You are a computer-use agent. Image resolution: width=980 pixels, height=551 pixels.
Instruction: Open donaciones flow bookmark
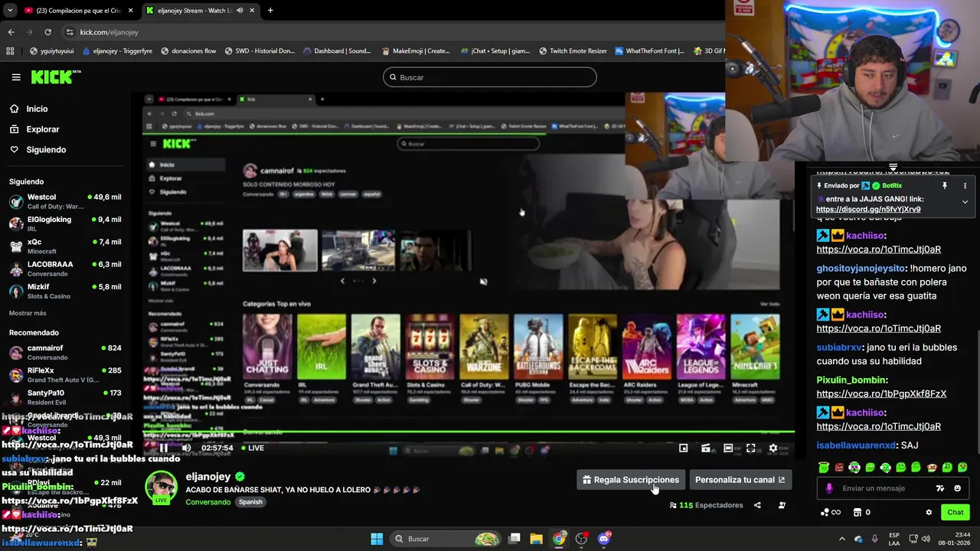point(188,51)
